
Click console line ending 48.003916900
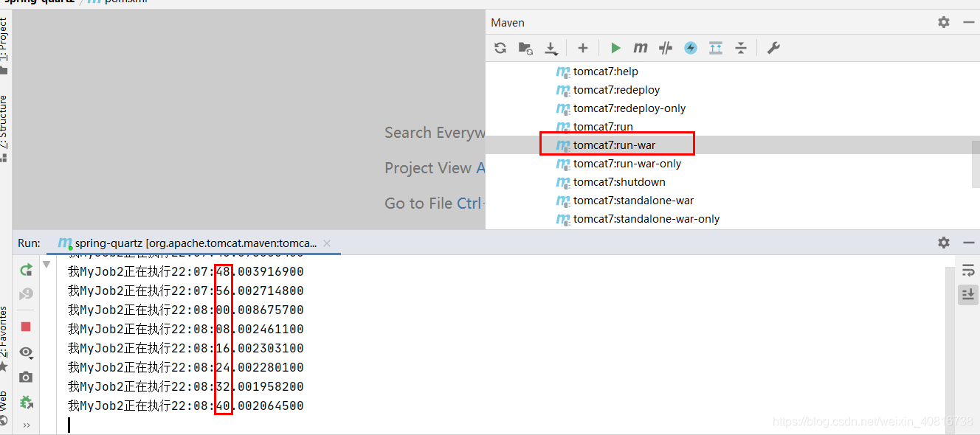tap(186, 272)
